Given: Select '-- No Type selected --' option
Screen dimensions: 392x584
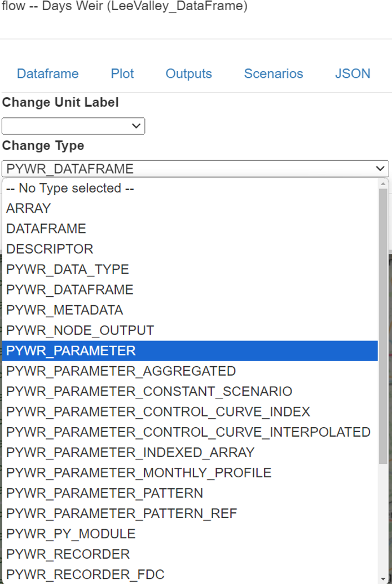Looking at the screenshot, I should tap(70, 188).
